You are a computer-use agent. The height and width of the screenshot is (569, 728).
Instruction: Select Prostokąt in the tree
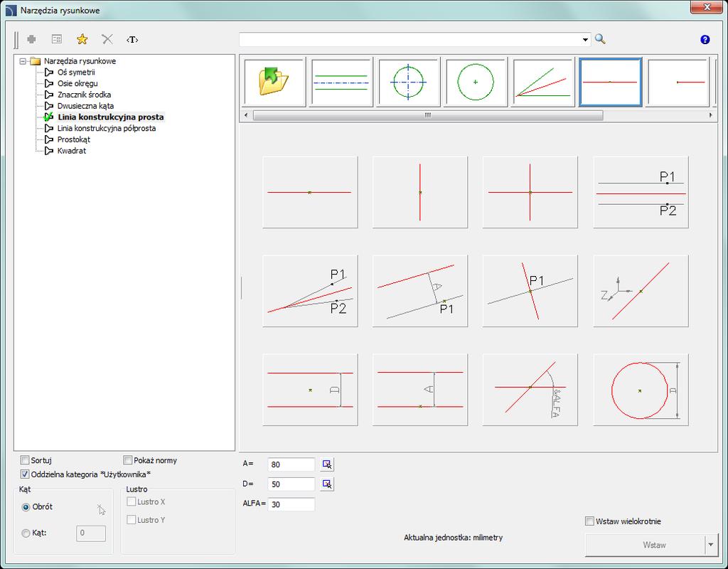point(74,139)
